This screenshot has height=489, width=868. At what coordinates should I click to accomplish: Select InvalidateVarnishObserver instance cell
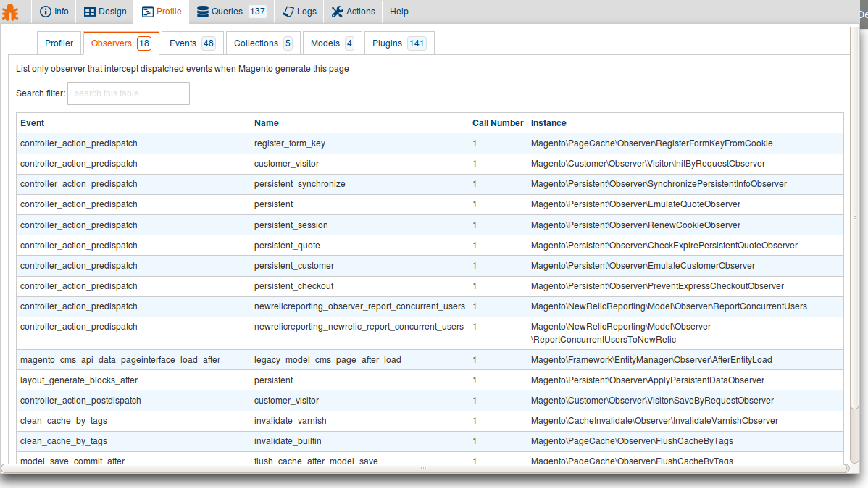point(654,421)
